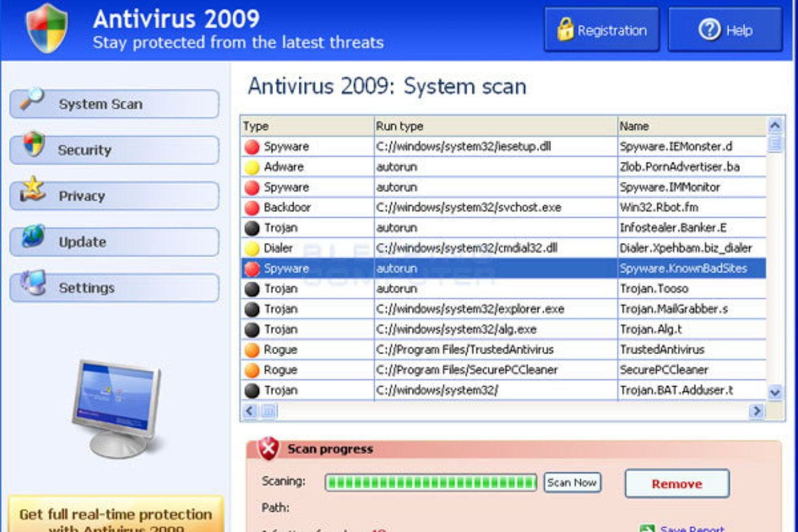Click the Scaning progress bar
Screen dimensions: 798x532
click(x=431, y=483)
